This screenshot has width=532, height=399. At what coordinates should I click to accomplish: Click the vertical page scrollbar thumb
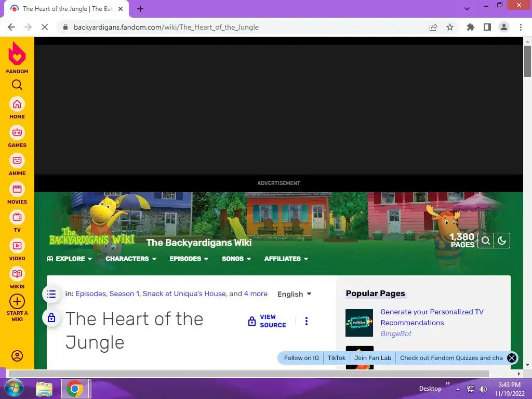(527, 61)
